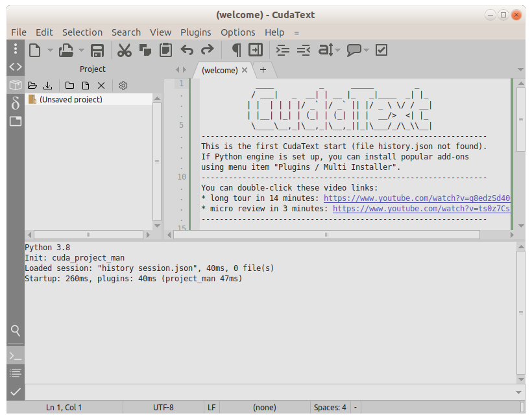Toggle unprinted characters pilcrow icon
532x420 pixels.
236,50
